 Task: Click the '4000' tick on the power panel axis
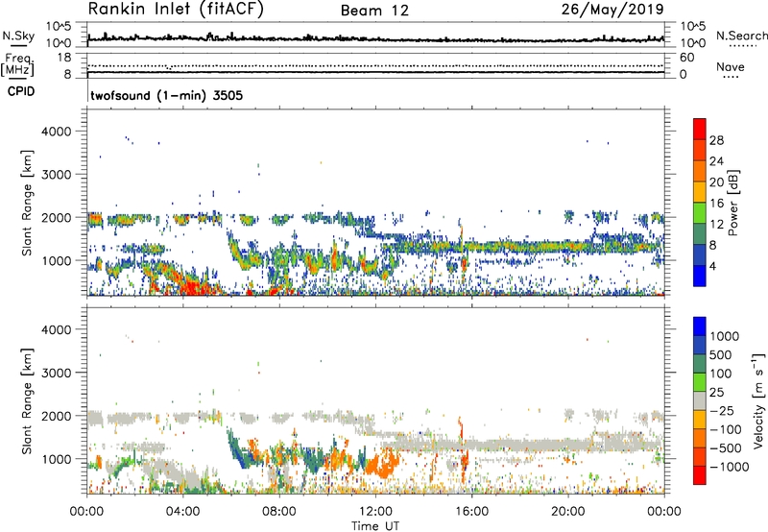tap(57, 132)
